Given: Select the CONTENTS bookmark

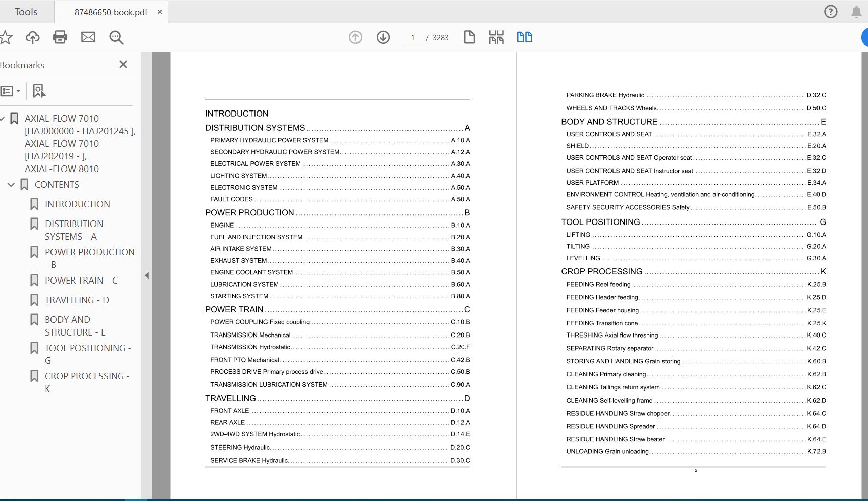Looking at the screenshot, I should (x=57, y=185).
